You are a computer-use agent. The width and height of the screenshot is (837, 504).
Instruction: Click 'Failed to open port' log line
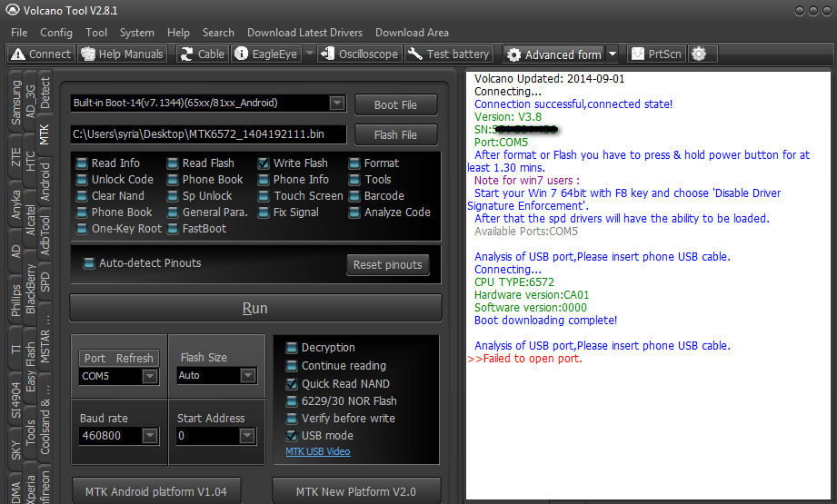524,359
